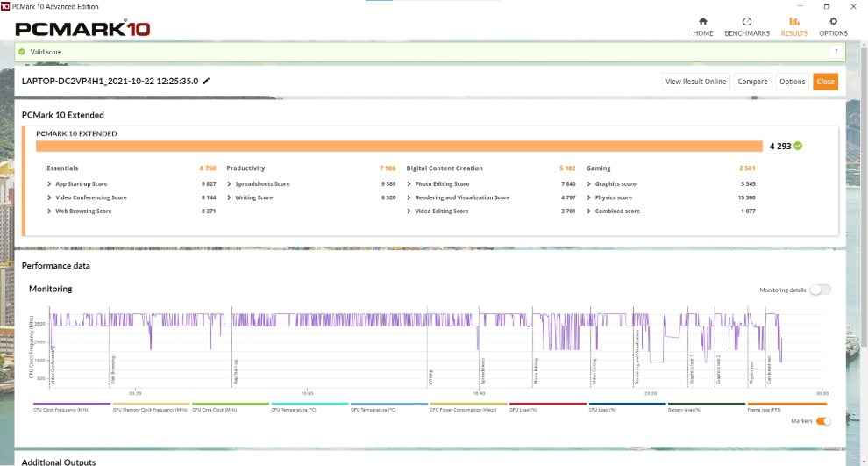This screenshot has height=466, width=868.
Task: Click the green checkmark beside score 4 293
Action: (x=798, y=146)
